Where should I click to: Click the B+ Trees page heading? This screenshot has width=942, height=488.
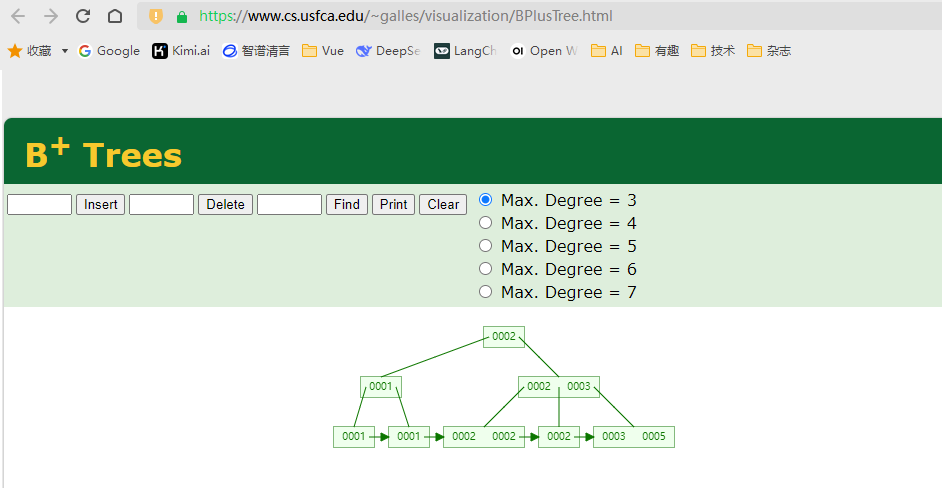pyautogui.click(x=103, y=153)
